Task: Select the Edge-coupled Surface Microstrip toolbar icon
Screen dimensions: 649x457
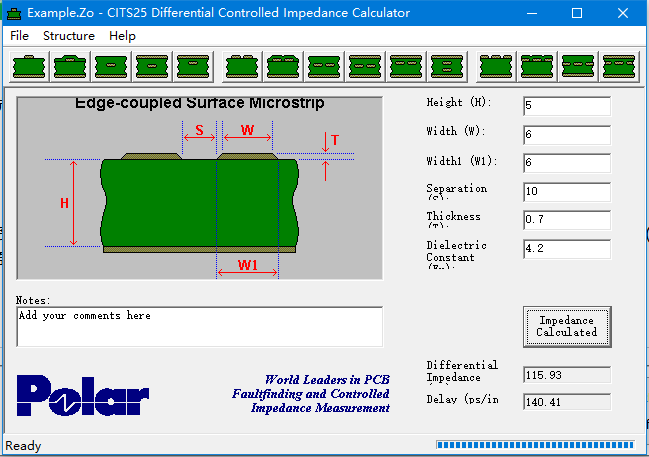Action: coord(242,67)
